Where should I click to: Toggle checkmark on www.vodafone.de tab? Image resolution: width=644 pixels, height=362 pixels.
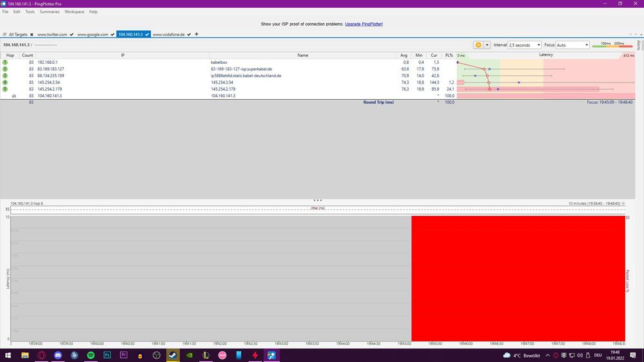(189, 35)
